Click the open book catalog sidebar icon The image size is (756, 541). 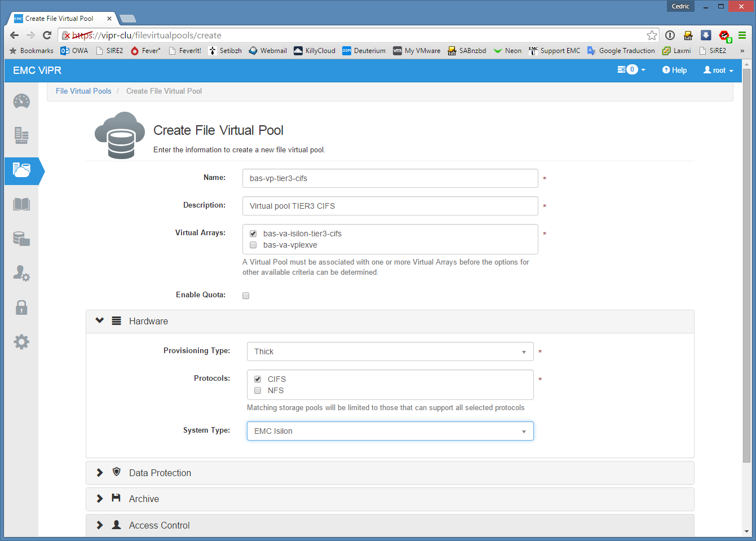(21, 204)
